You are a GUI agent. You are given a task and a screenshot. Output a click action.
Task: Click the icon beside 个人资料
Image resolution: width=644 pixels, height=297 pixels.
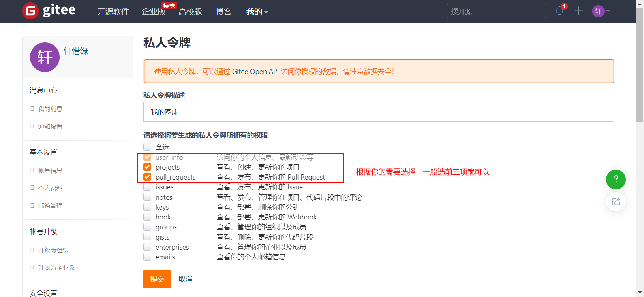tap(32, 187)
